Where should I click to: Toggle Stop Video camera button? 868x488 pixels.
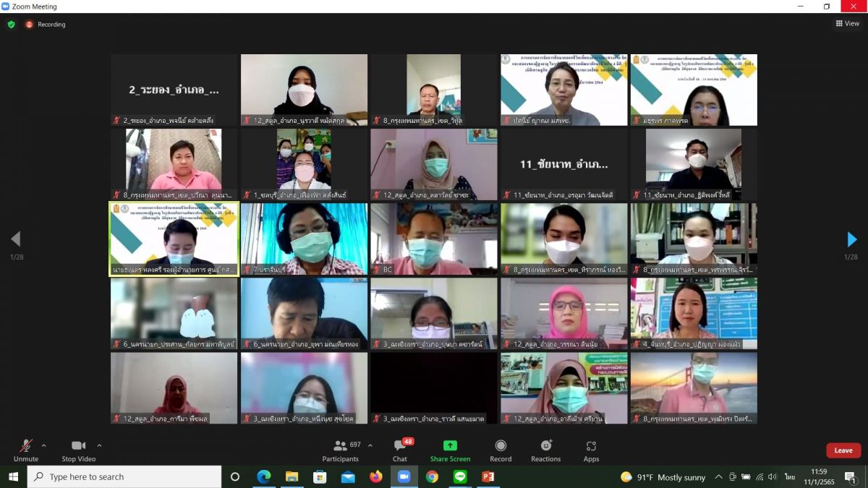click(x=78, y=450)
